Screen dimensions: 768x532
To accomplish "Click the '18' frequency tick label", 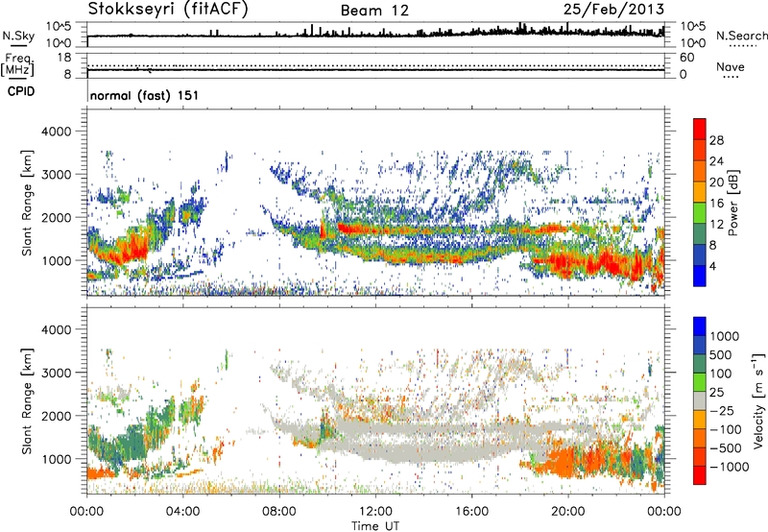I will [64, 58].
